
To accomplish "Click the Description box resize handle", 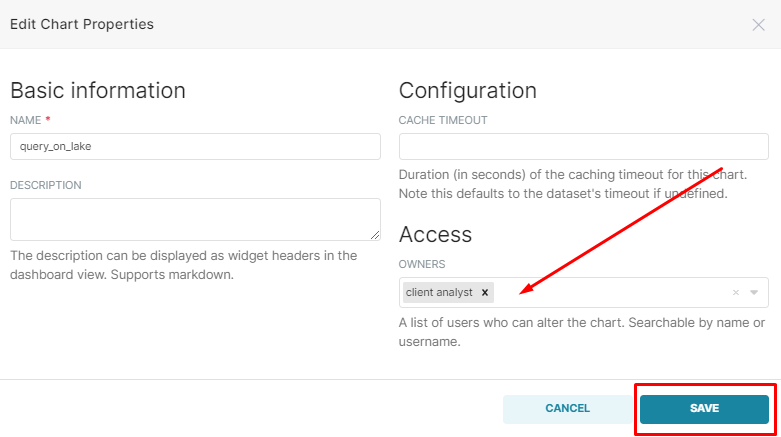I will tap(375, 235).
